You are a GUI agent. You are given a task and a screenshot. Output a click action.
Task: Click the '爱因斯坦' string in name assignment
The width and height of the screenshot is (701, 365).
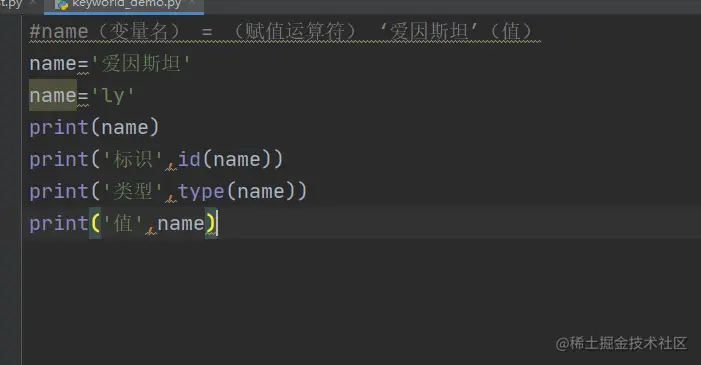click(140, 64)
